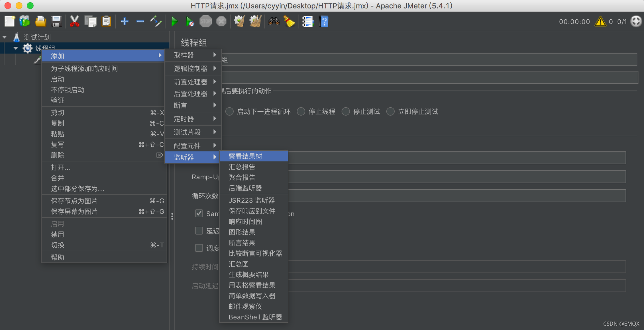Choose 邮件观察仪 listener
644x330 pixels.
(254, 307)
